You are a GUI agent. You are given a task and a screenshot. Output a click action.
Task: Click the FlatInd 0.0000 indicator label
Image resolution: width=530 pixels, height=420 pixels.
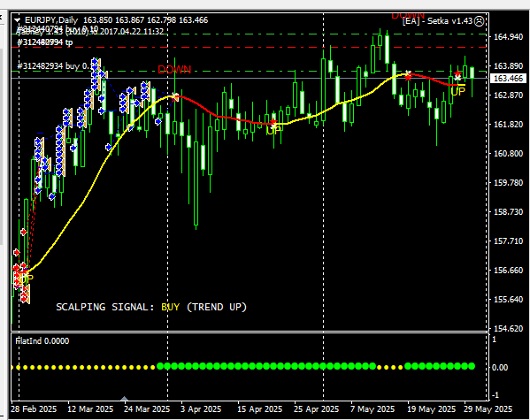[x=42, y=341]
